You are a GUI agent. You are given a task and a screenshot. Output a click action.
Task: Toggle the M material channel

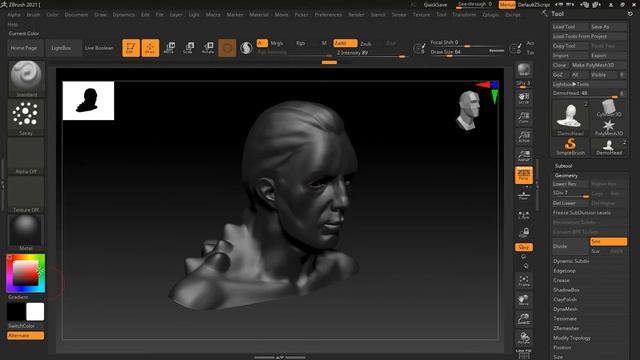coord(324,43)
